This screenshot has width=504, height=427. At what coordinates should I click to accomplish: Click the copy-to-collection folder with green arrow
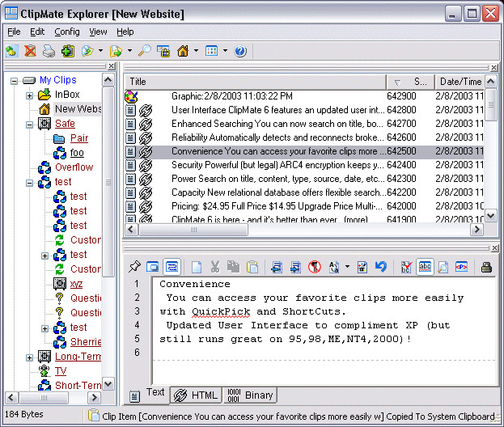coord(116,51)
